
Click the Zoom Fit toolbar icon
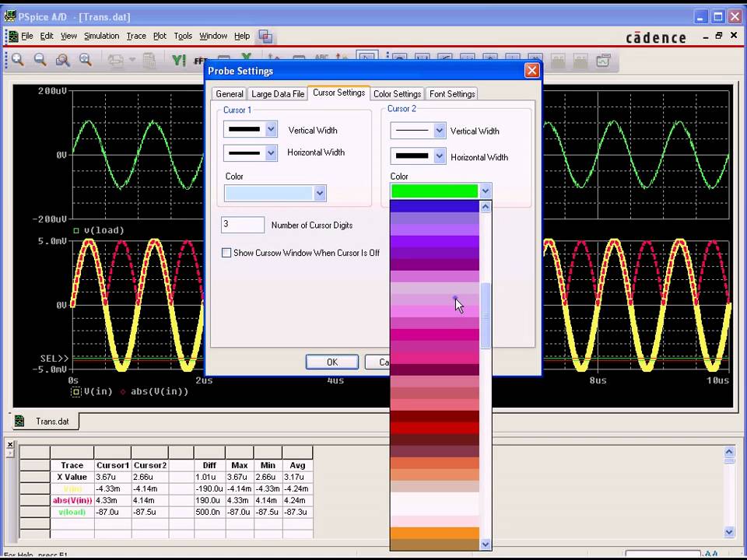point(86,60)
